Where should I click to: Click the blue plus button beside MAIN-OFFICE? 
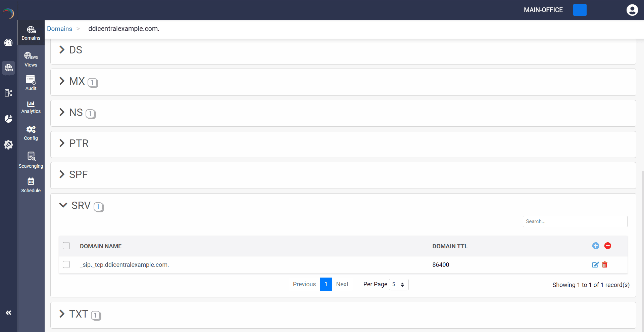tap(580, 10)
